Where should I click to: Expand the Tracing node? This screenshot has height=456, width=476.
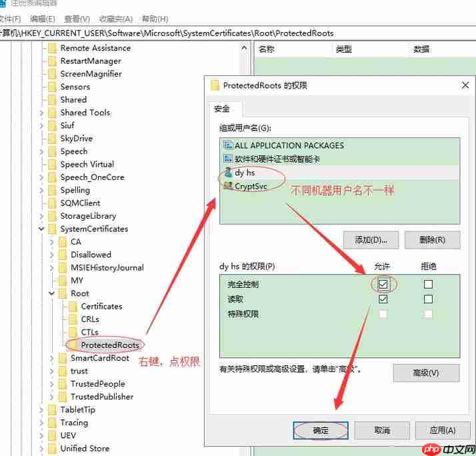pyautogui.click(x=41, y=423)
